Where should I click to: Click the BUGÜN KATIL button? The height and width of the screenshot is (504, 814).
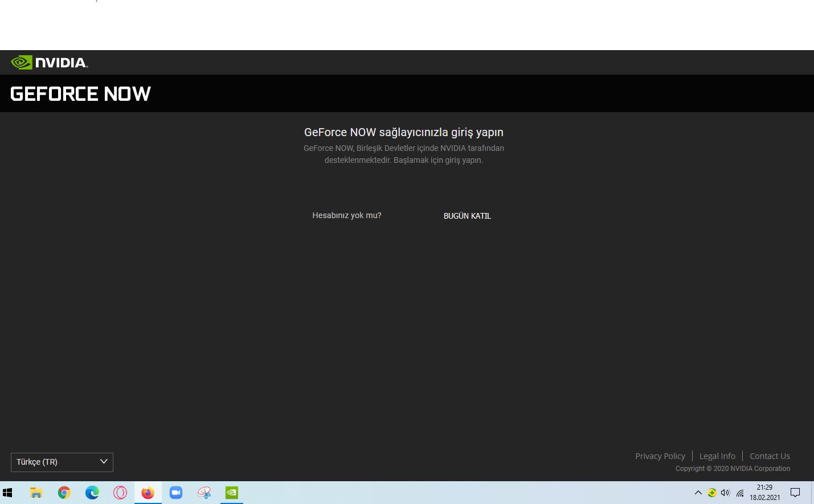[x=467, y=216]
